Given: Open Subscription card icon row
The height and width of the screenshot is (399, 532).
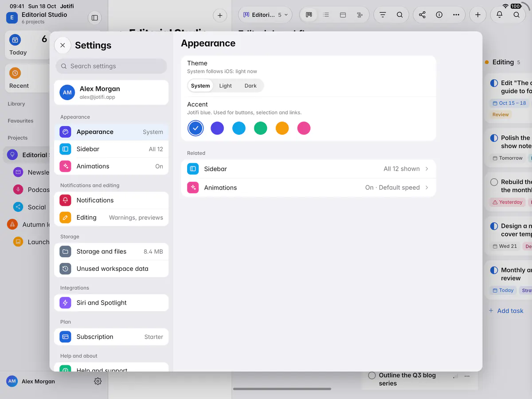Looking at the screenshot, I should pyautogui.click(x=111, y=337).
